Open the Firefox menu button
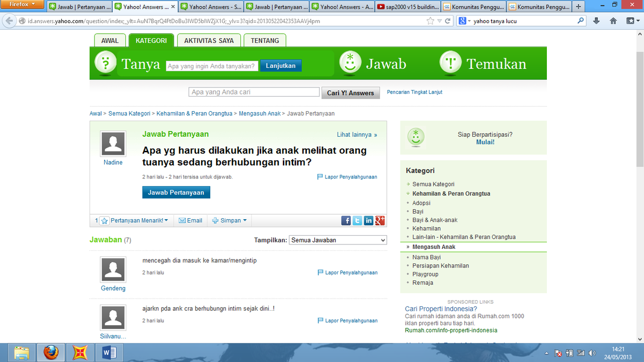644x362 pixels. pyautogui.click(x=23, y=4)
